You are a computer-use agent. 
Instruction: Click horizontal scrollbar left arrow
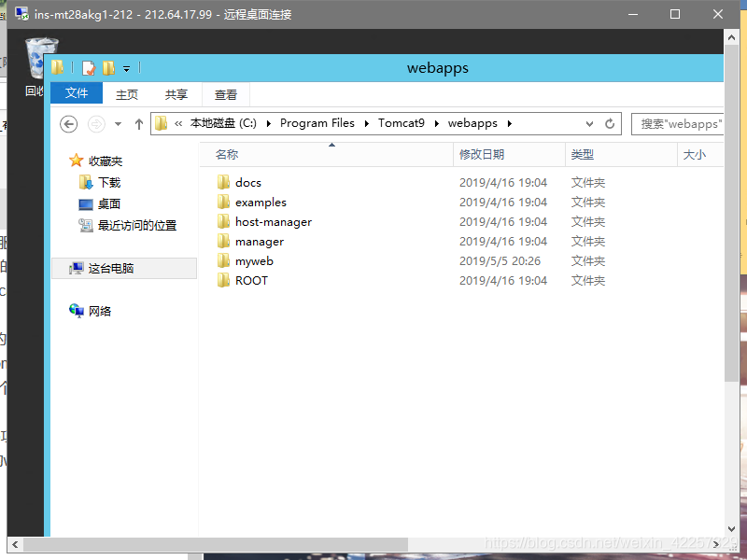tap(15, 544)
